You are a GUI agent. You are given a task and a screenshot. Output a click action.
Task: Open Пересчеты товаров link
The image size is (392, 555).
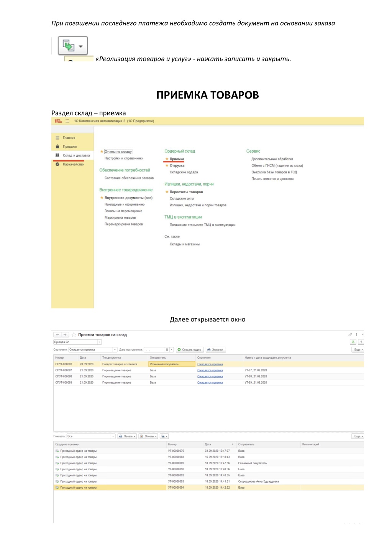point(186,192)
